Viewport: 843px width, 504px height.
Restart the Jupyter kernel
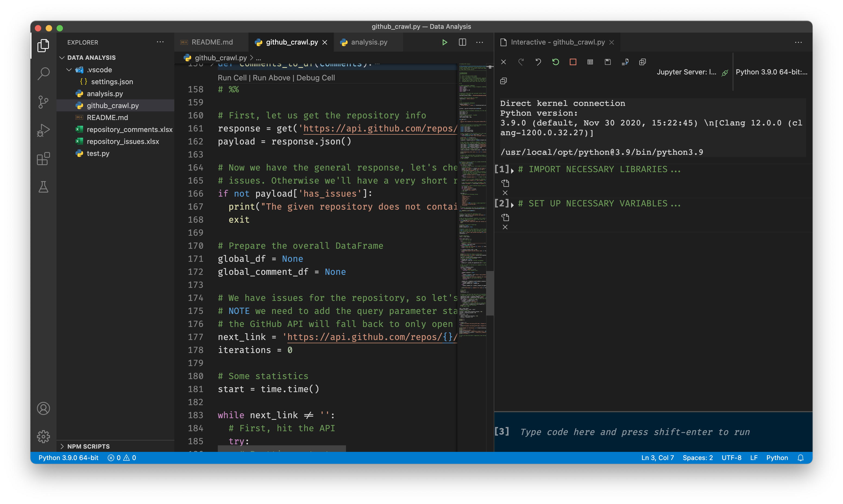pos(556,62)
